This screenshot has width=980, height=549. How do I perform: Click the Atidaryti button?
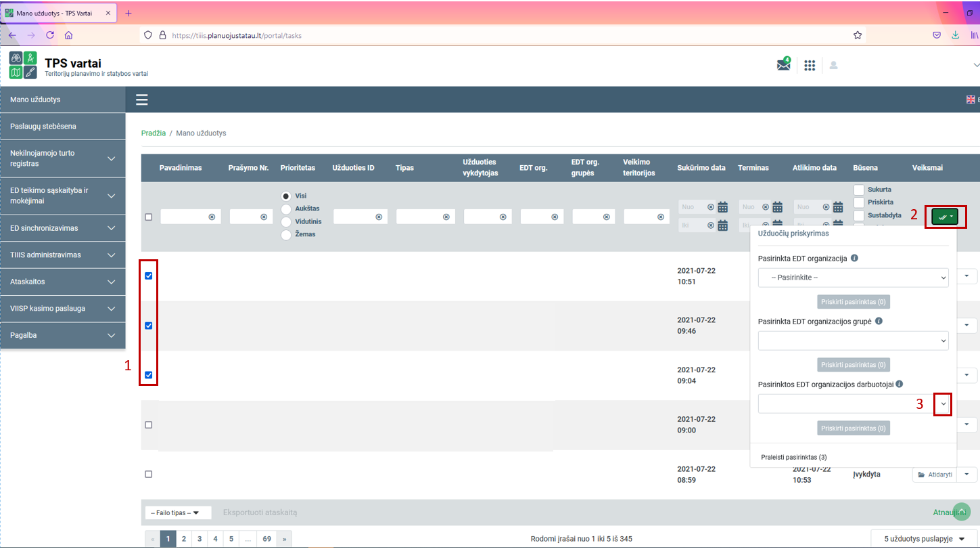point(936,475)
